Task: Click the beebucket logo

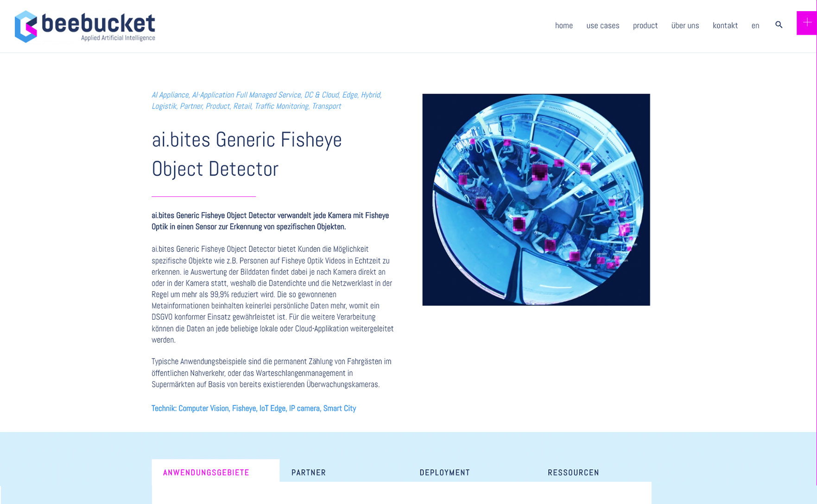Action: (85, 26)
